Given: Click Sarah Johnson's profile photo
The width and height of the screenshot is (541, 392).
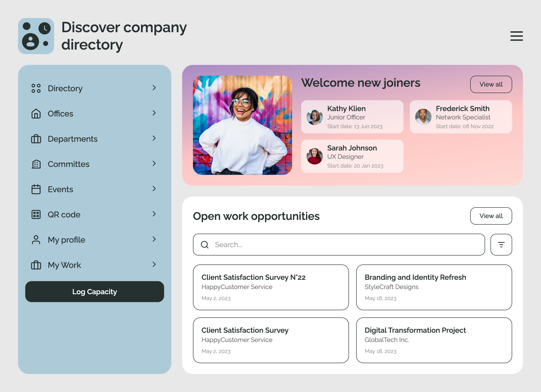Looking at the screenshot, I should click(315, 156).
